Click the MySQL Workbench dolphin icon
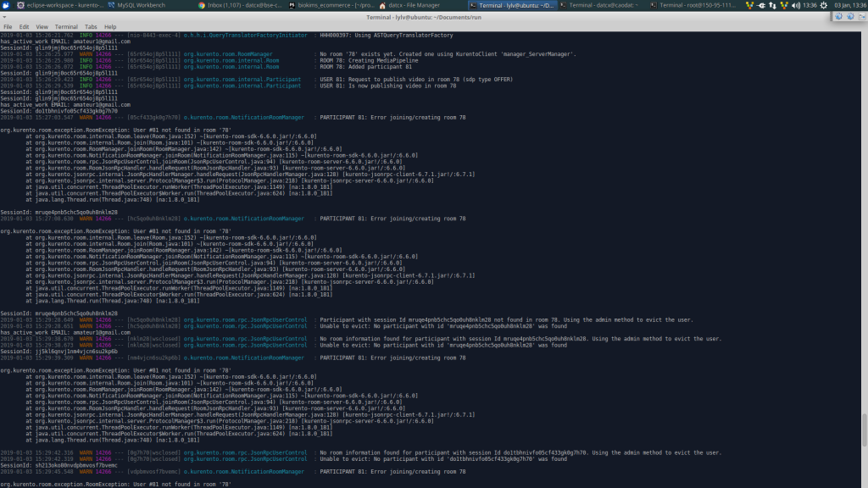The width and height of the screenshot is (868, 488). click(x=111, y=5)
